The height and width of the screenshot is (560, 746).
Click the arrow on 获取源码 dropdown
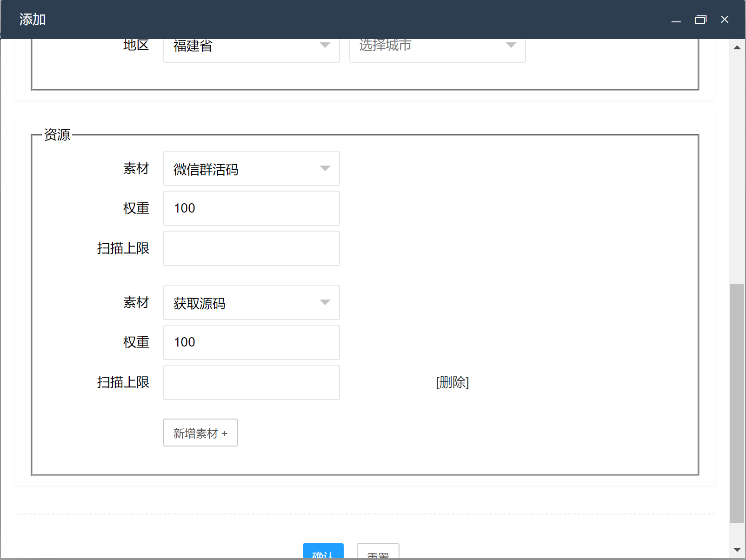point(325,302)
